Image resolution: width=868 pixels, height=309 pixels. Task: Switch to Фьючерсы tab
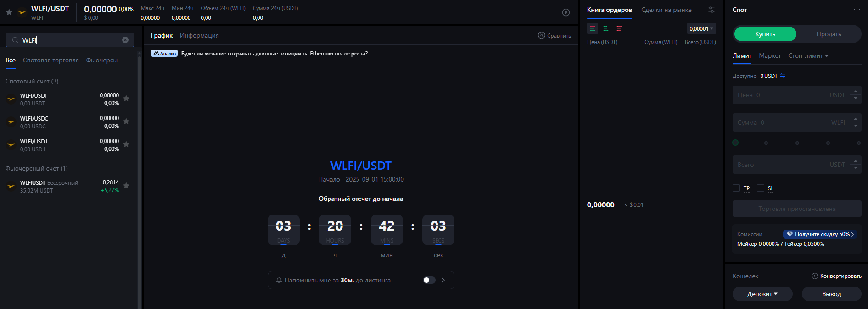(102, 60)
